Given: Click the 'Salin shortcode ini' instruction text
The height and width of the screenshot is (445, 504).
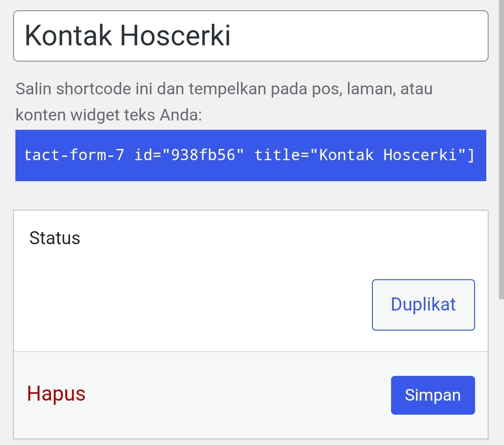Looking at the screenshot, I should [224, 102].
